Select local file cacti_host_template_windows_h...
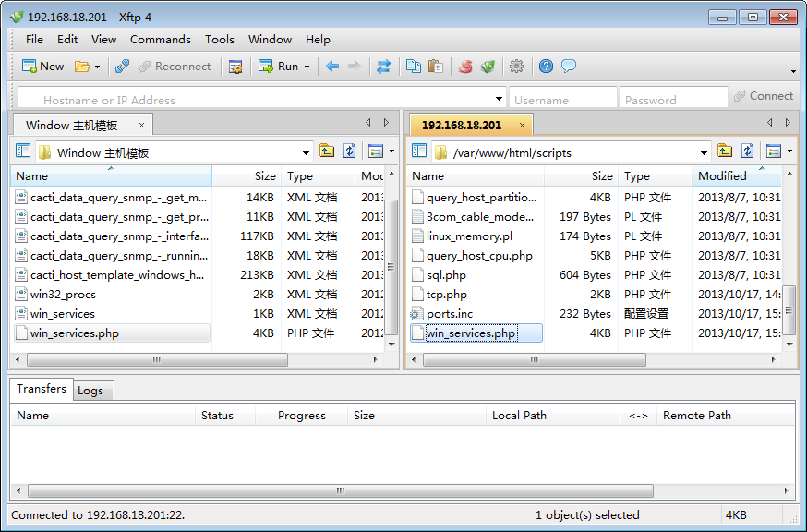Screen dimensions: 807x532 112,275
